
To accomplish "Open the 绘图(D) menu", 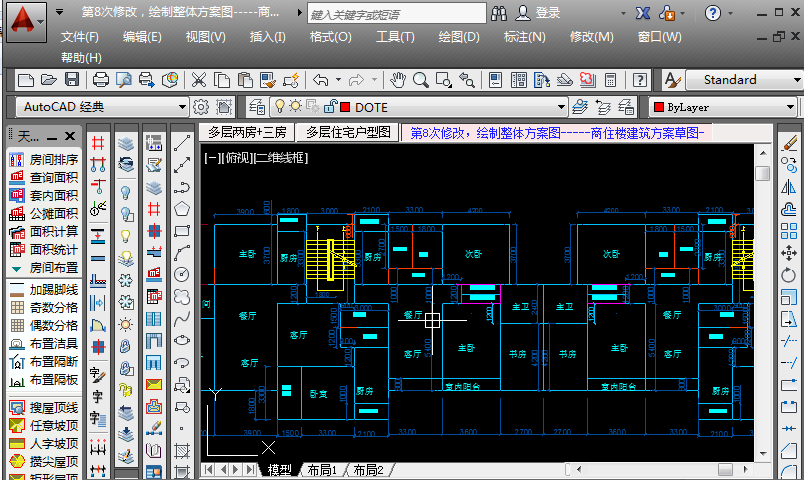I will pos(459,37).
